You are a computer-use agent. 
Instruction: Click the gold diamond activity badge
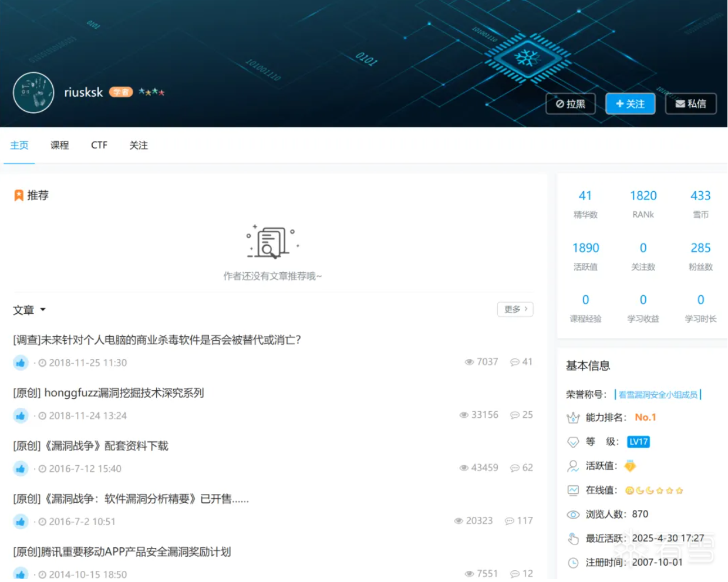click(631, 466)
